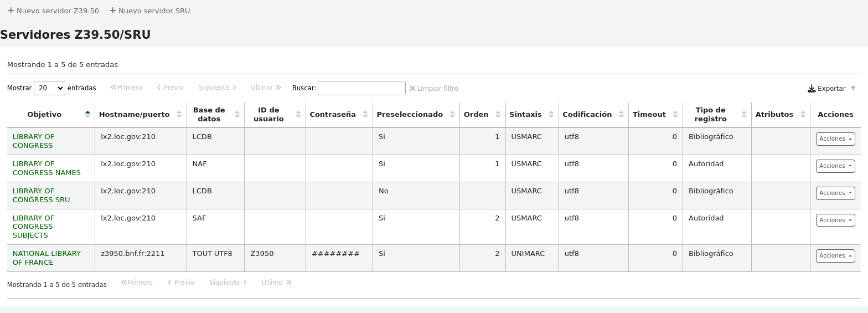Focus the Buscar search field
This screenshot has height=313, width=868.
click(x=361, y=88)
